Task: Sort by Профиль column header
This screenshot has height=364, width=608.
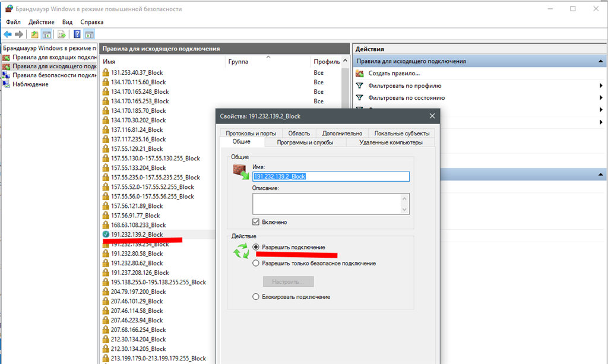Action: 327,62
